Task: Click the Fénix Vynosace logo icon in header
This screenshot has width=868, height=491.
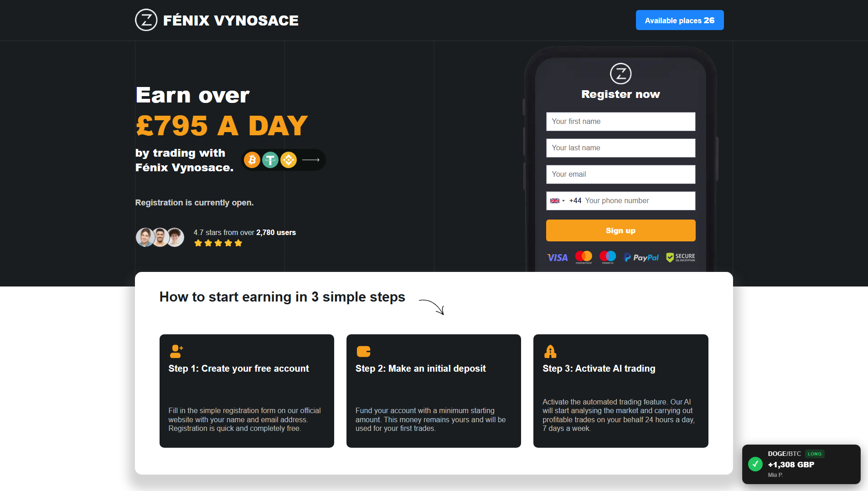Action: coord(146,20)
